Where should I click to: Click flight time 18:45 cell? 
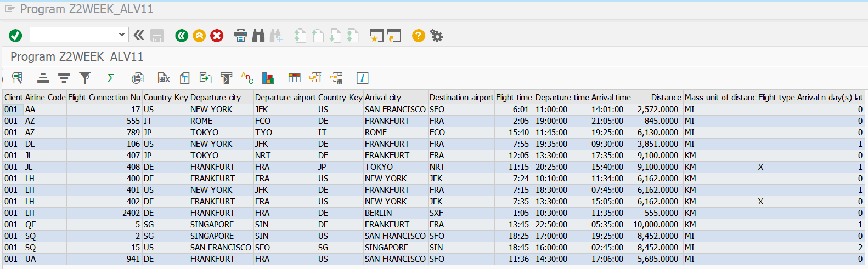514,248
